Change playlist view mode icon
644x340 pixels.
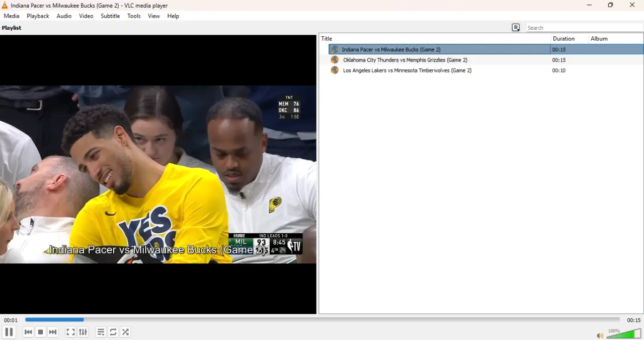[x=516, y=28]
